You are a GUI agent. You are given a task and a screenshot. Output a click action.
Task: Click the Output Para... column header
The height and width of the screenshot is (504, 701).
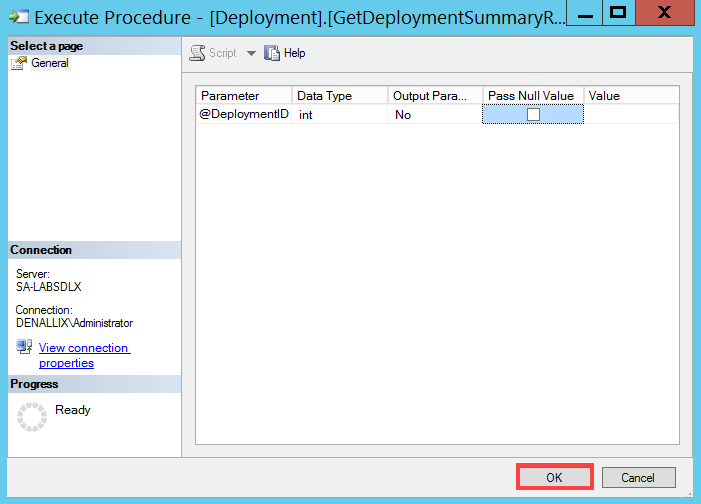point(435,96)
